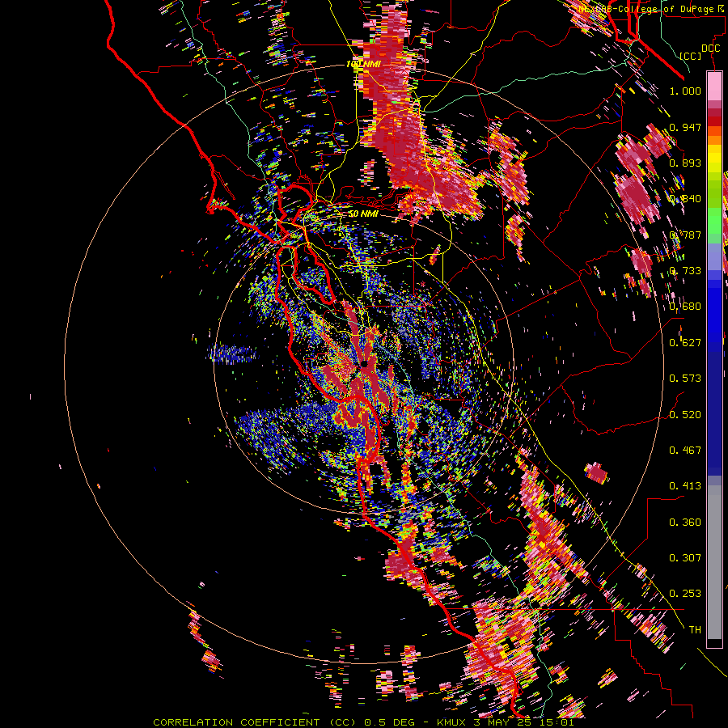Click the 15:01 time in caption
Viewport: 728px width, 728px height.
pos(557,722)
